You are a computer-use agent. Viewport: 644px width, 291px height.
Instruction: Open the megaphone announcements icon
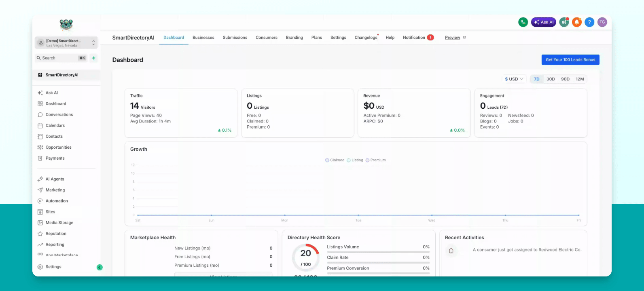click(564, 22)
